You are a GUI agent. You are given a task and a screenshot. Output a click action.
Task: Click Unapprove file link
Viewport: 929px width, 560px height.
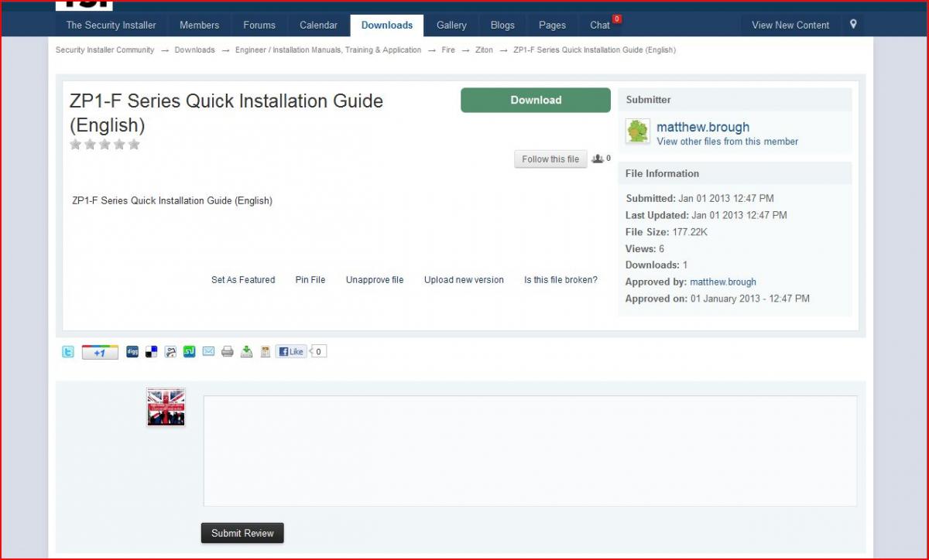pos(375,280)
